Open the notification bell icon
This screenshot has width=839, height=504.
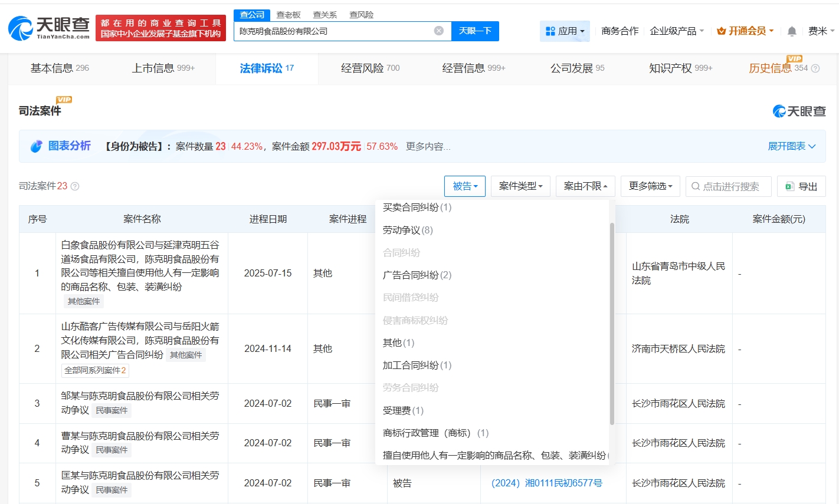tap(792, 31)
